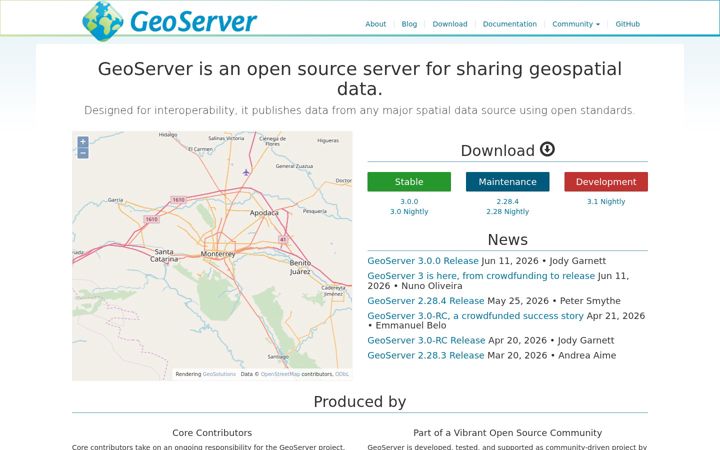Open GeoServer 2.28.3 Release news post
Viewport: 720px width, 450px height.
tap(426, 355)
